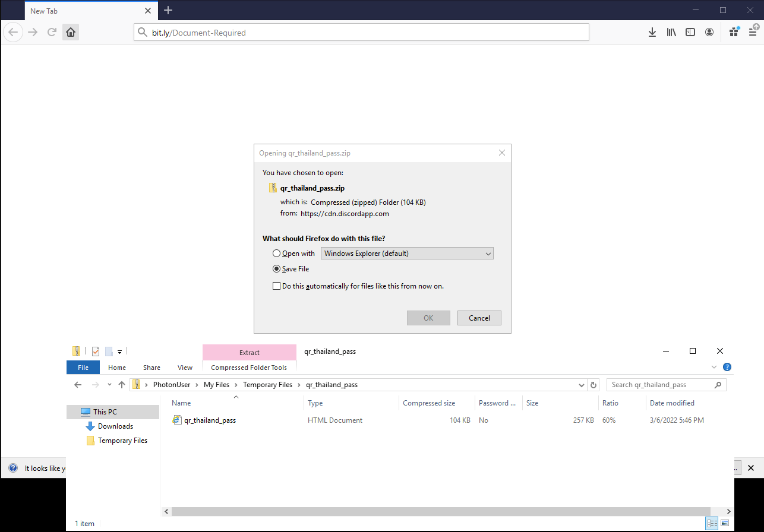Open Firefox home page button
The image size is (764, 532).
point(71,32)
